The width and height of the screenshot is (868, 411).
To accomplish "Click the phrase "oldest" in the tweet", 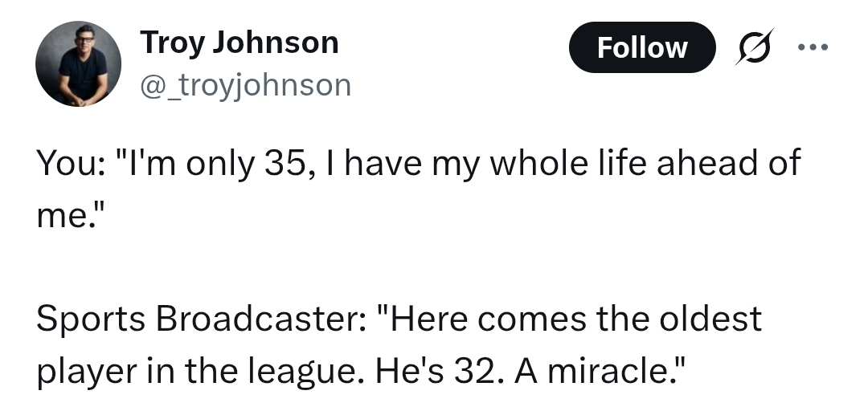I will point(709,319).
